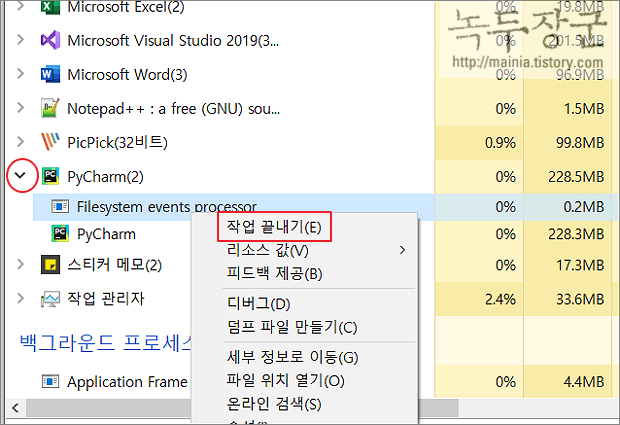Click the 작업 관리자 app icon
620x425 pixels.
[50, 299]
